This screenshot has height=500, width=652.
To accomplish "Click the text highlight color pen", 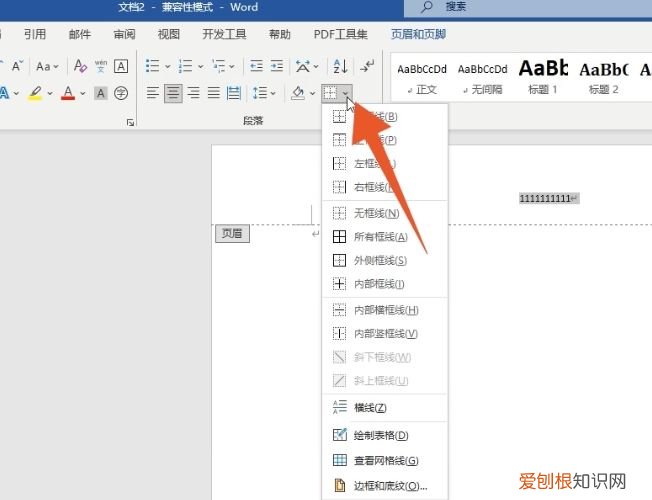I will pos(36,93).
